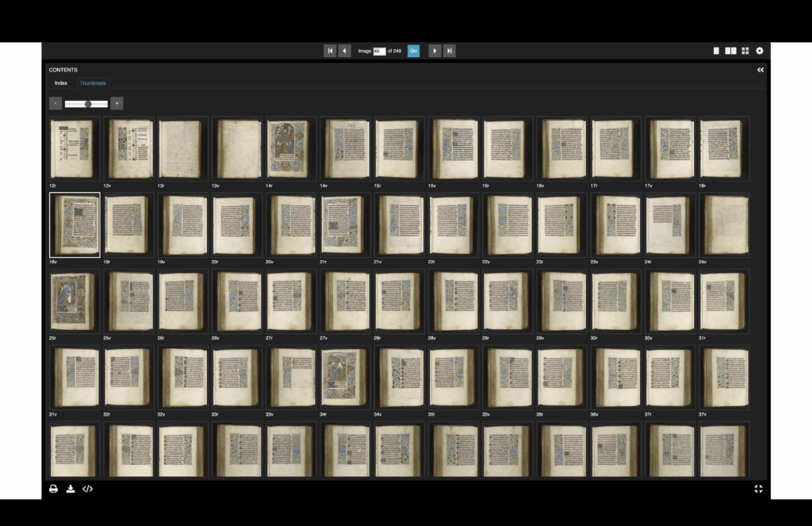This screenshot has height=526, width=812.
Task: Select thumbnail 14v
Action: pyautogui.click(x=346, y=148)
